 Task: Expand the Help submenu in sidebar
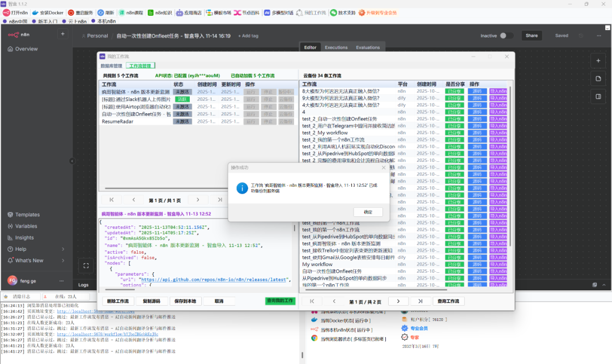point(63,249)
